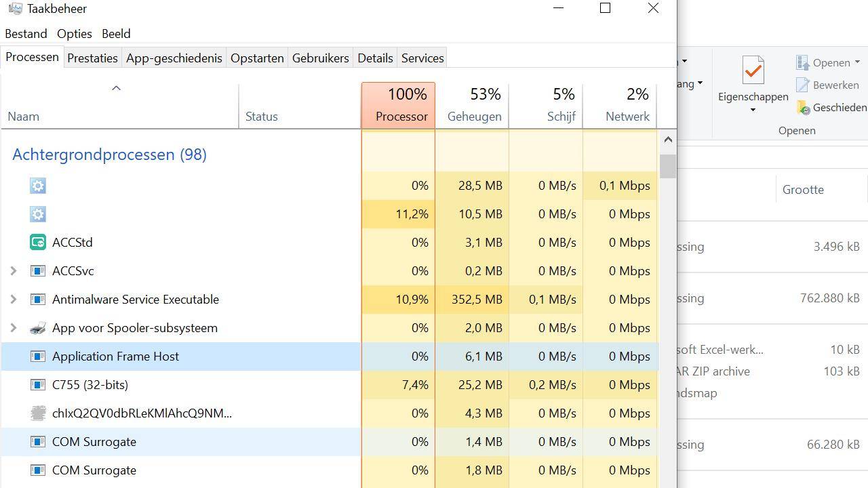Expand the Antimalware Service Executable entry
868x488 pixels.
[x=13, y=299]
